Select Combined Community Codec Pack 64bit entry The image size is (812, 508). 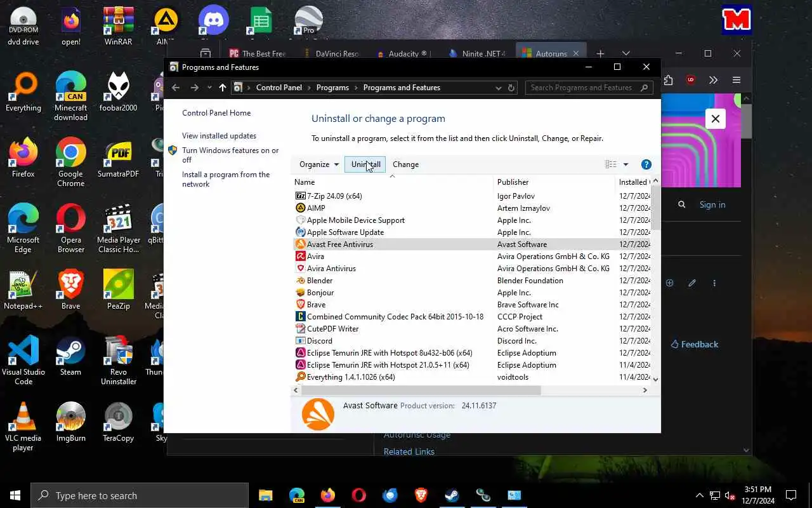tap(473, 317)
